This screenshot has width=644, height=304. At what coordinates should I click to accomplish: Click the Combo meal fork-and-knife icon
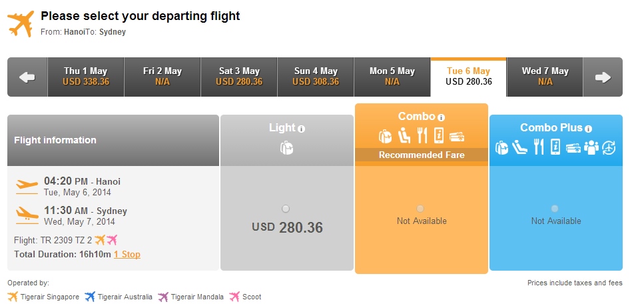coord(422,135)
